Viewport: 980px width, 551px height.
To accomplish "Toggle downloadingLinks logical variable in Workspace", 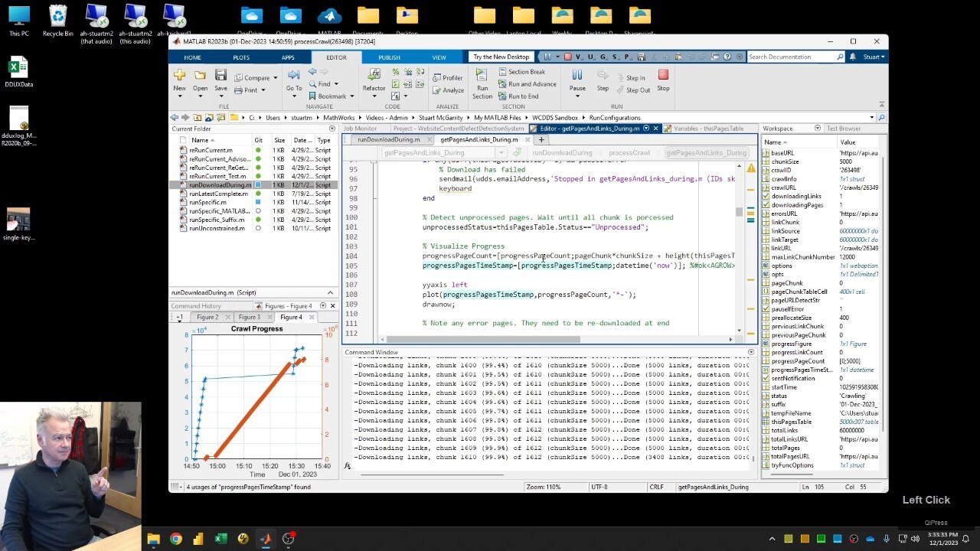I will point(766,197).
